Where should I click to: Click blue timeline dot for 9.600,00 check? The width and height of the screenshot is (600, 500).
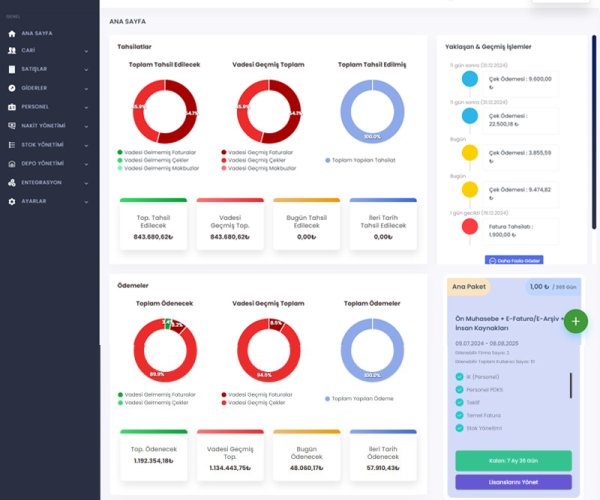point(470,79)
